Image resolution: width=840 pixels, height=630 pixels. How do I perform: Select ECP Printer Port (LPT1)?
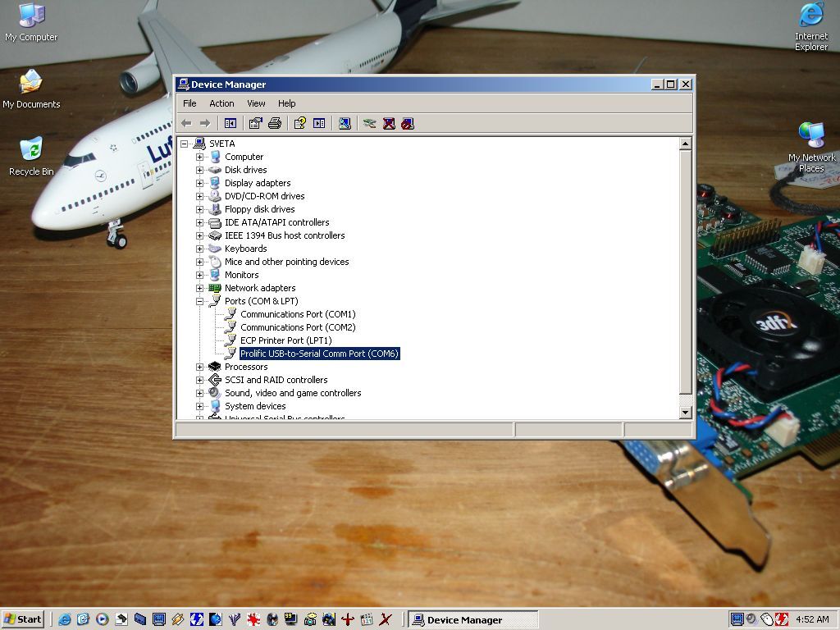[x=286, y=340]
